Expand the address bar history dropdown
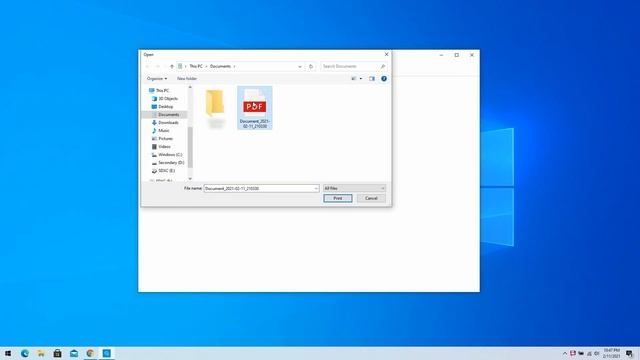The height and width of the screenshot is (360, 640). (300, 66)
